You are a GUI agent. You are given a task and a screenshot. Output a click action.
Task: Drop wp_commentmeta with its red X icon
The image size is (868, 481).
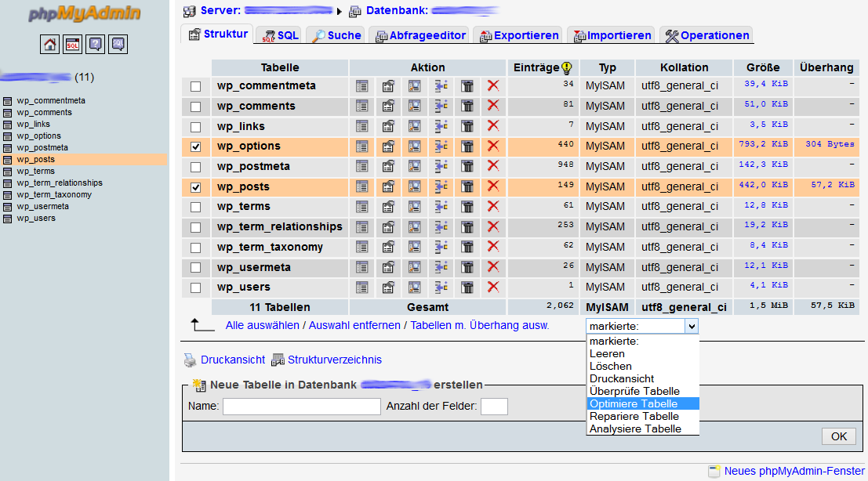tap(492, 85)
